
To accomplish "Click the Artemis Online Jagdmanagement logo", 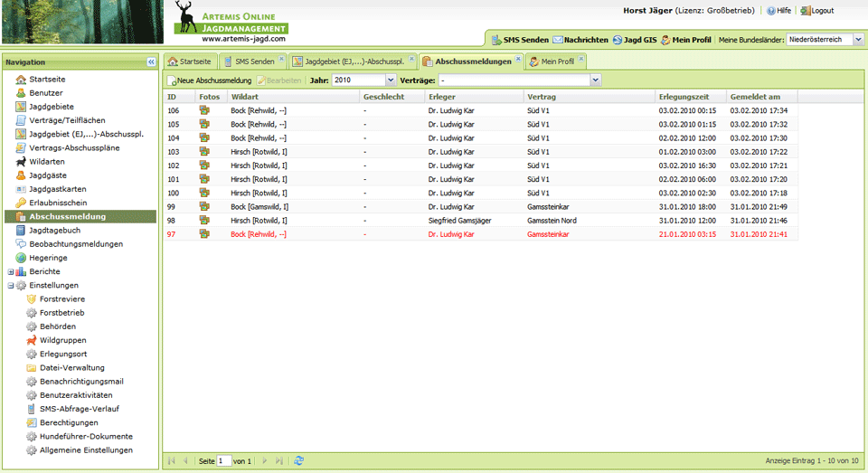I will [x=231, y=22].
